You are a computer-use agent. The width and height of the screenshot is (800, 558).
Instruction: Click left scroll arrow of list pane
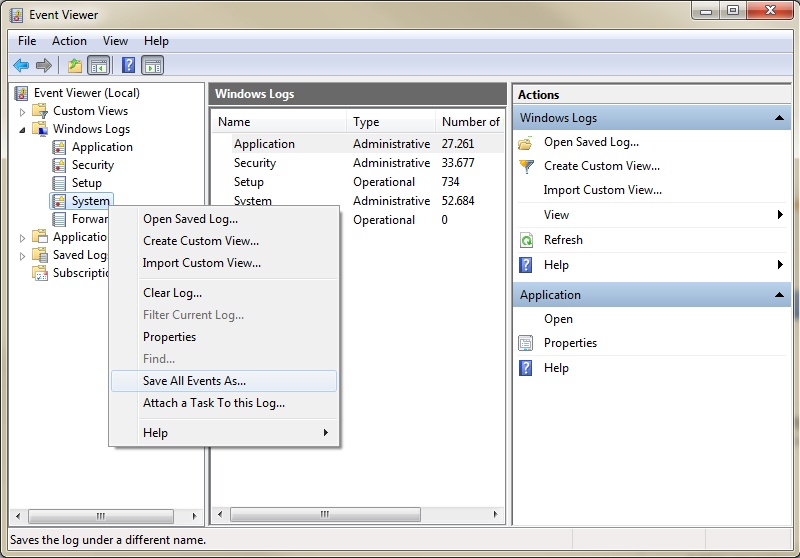pyautogui.click(x=220, y=514)
